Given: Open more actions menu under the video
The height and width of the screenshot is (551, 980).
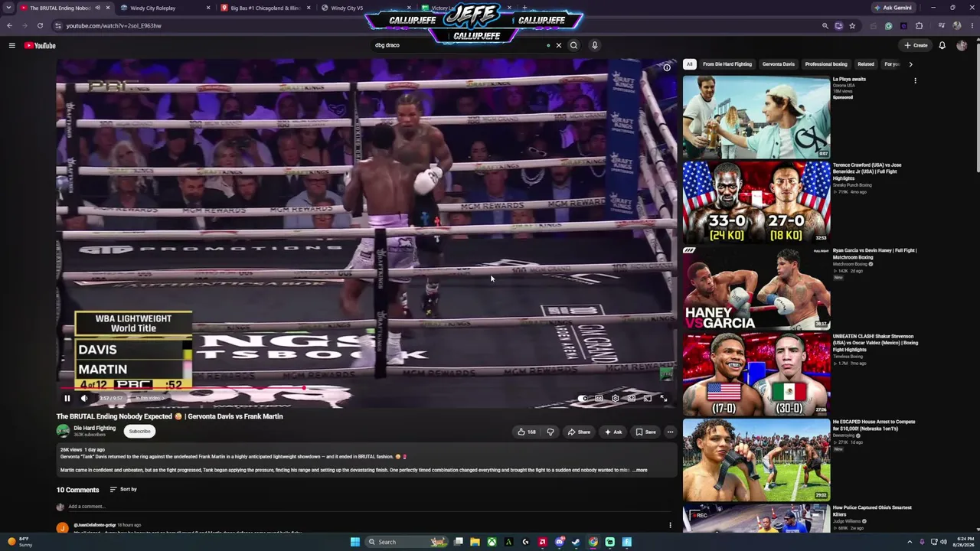Looking at the screenshot, I should click(670, 432).
